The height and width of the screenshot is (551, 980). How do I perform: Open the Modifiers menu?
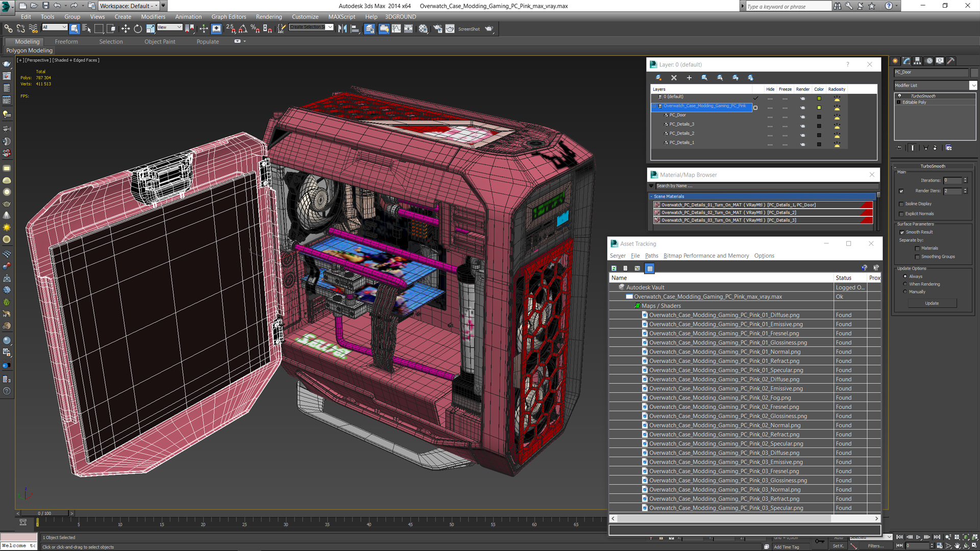153,17
